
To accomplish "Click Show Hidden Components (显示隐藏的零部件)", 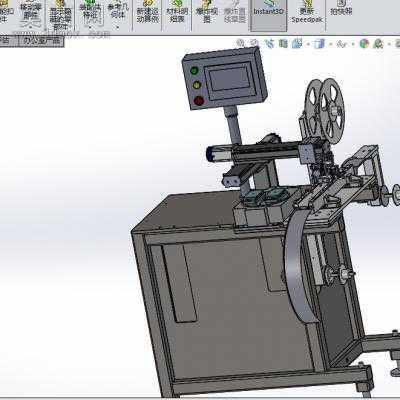I will tap(60, 15).
